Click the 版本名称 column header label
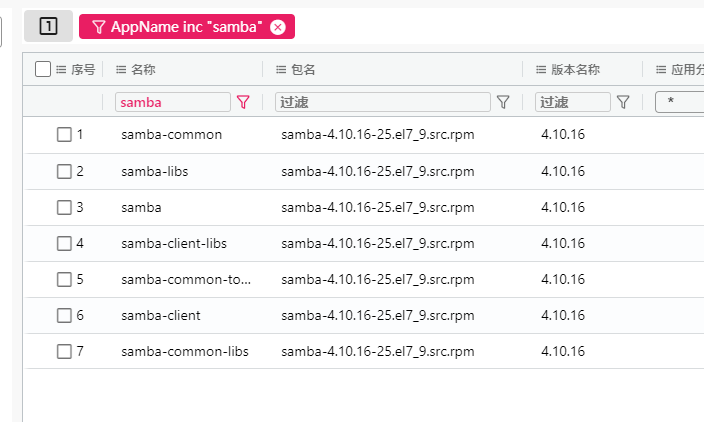Image resolution: width=704 pixels, height=422 pixels. click(x=576, y=69)
